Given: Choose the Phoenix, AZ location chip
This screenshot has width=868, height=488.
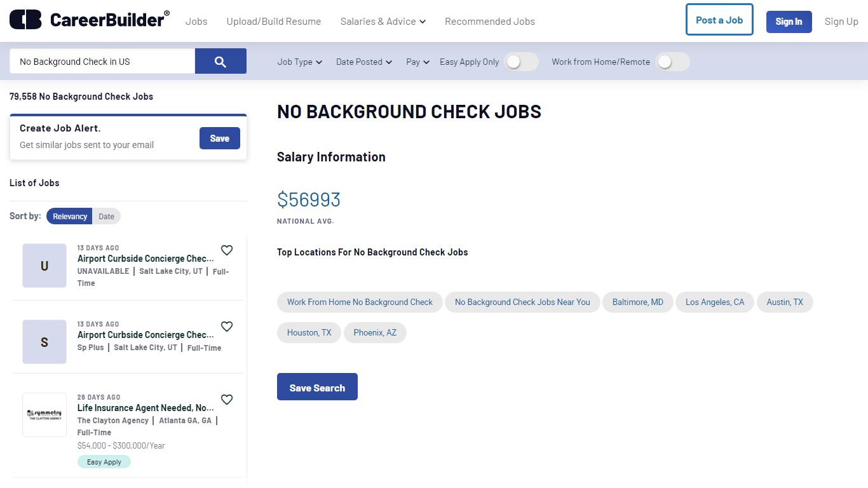Looking at the screenshot, I should coord(375,332).
